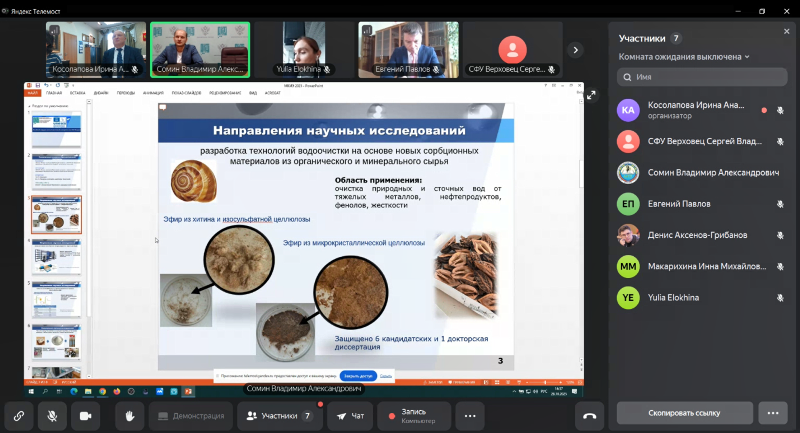Viewport: 800px width, 433px height.
Task: Click the copy meeting link icon
Action: (x=18, y=415)
